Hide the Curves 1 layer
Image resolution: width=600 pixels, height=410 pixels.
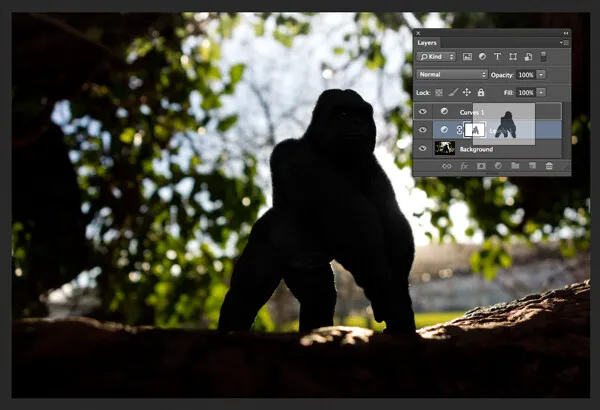pos(422,111)
